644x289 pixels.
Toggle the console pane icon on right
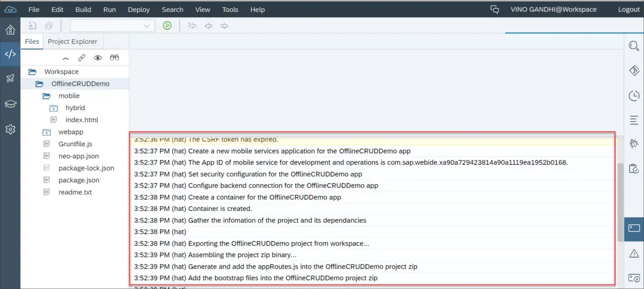coord(634,228)
